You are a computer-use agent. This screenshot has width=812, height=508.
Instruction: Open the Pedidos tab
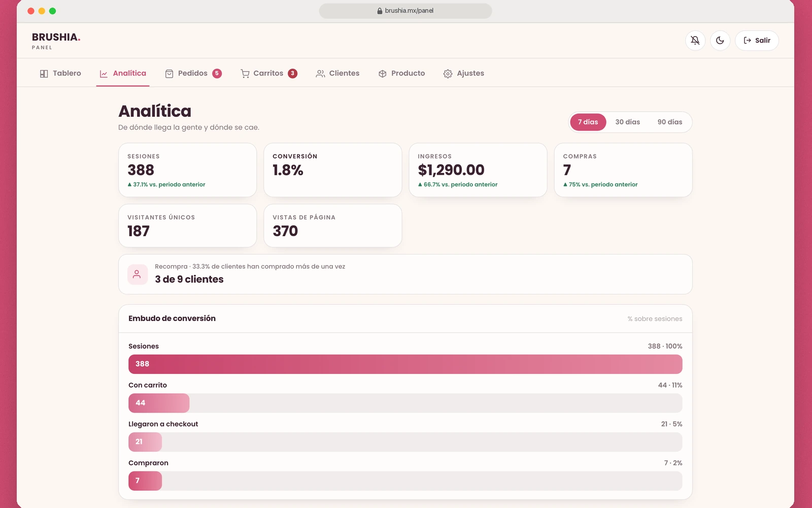point(193,73)
